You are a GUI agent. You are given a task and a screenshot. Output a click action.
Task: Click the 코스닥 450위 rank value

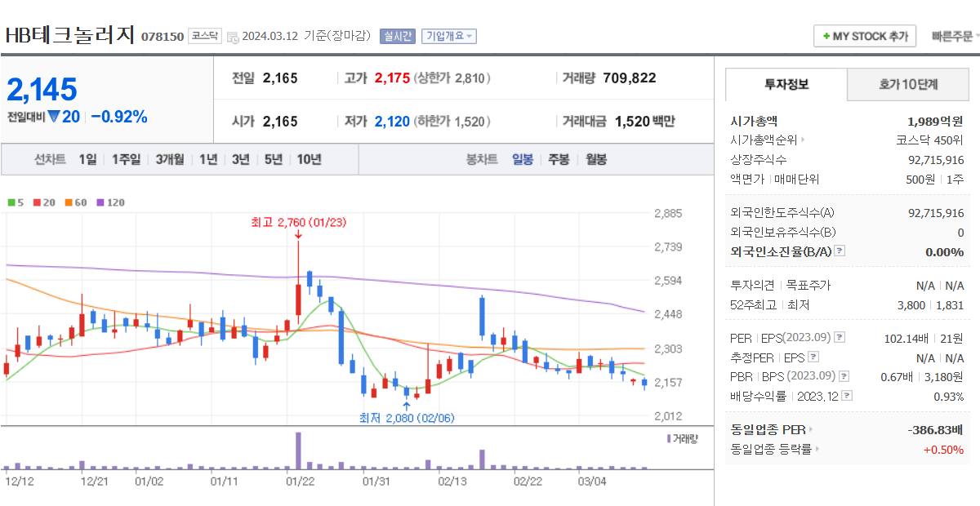[930, 140]
